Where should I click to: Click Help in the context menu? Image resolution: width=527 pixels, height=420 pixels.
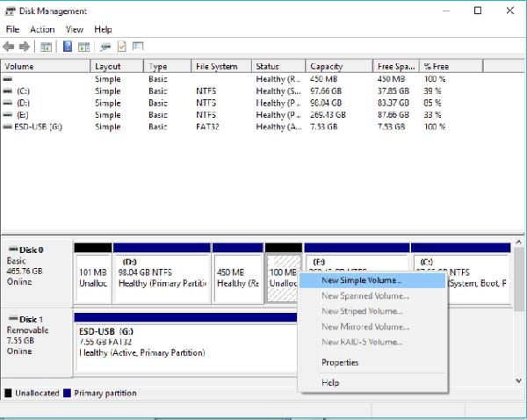[330, 382]
